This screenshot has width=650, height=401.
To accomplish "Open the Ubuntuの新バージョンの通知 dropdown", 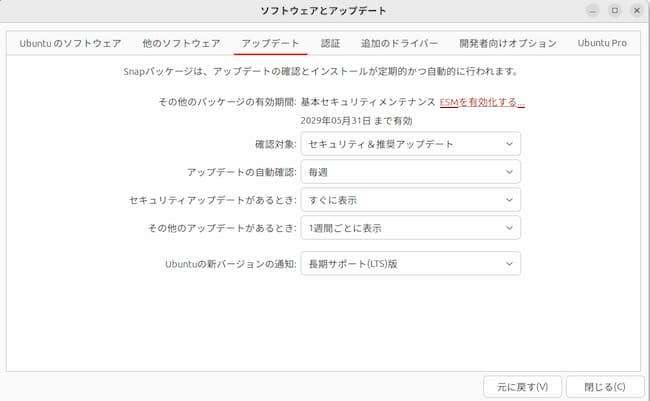I will pos(410,264).
